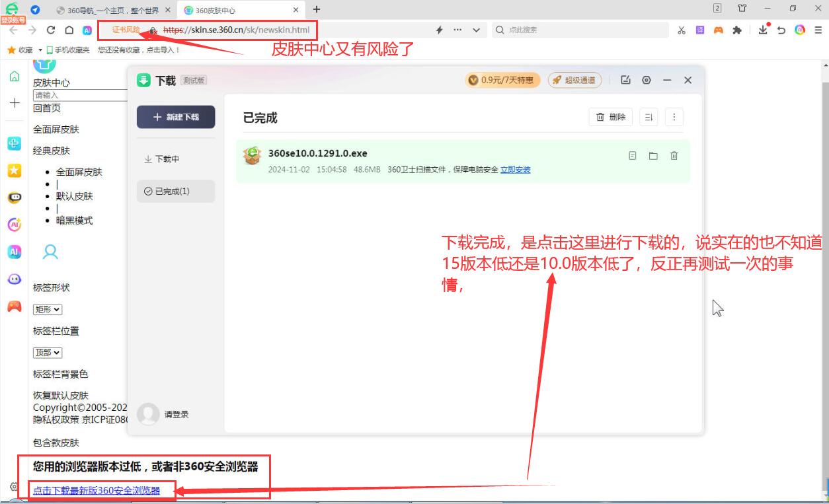Open the skin shirt icon in title bar
Screen dimensions: 829x504
pyautogui.click(x=742, y=9)
